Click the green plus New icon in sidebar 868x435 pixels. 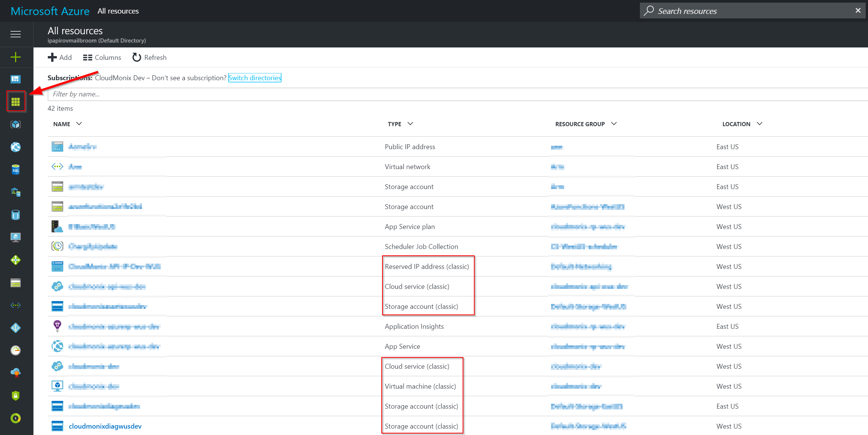point(15,57)
